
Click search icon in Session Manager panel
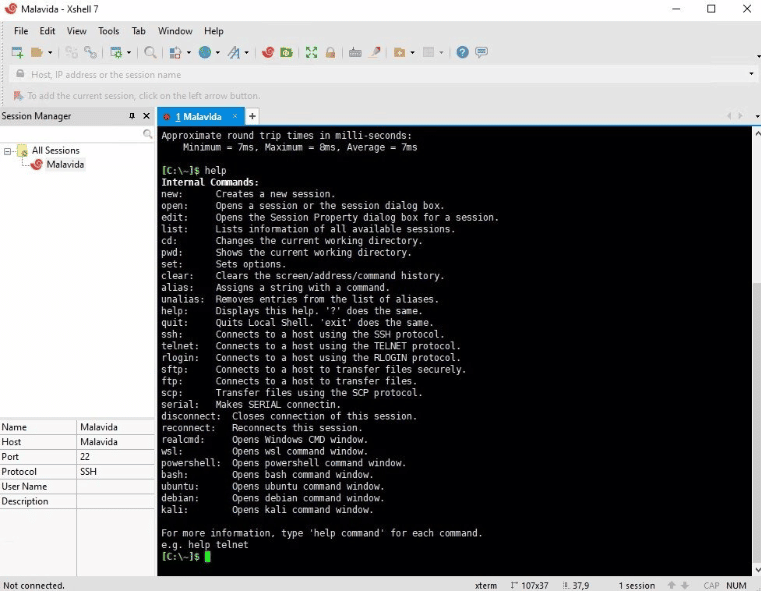pyautogui.click(x=148, y=134)
